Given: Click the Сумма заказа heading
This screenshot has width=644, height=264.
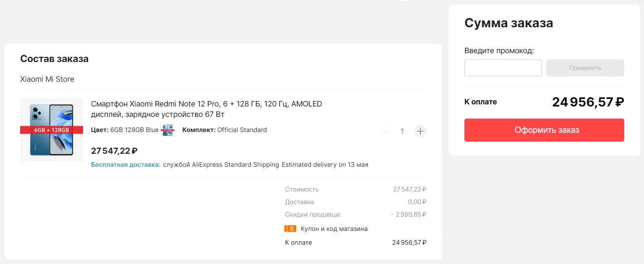Looking at the screenshot, I should [x=508, y=23].
